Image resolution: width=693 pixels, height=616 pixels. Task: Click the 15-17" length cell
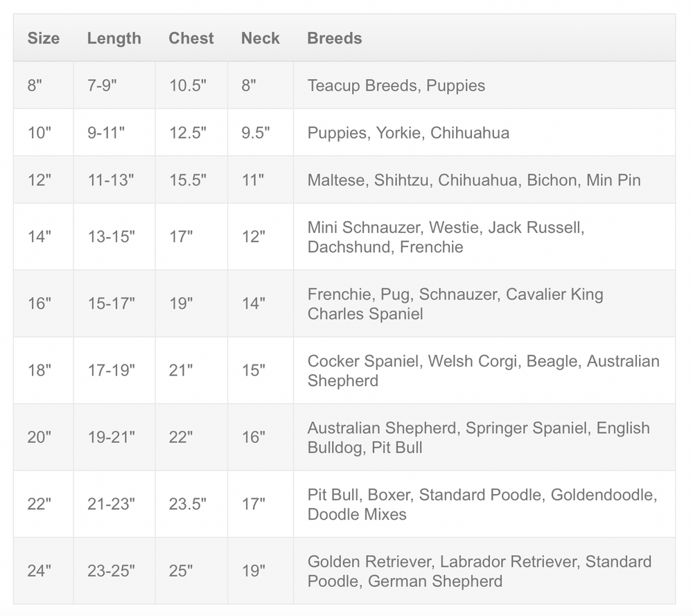click(111, 303)
